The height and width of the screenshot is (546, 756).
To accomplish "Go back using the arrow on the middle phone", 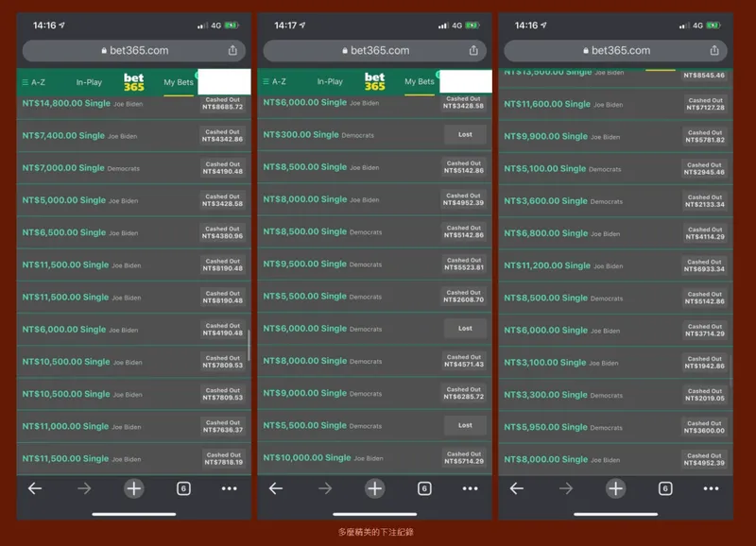I will click(276, 488).
